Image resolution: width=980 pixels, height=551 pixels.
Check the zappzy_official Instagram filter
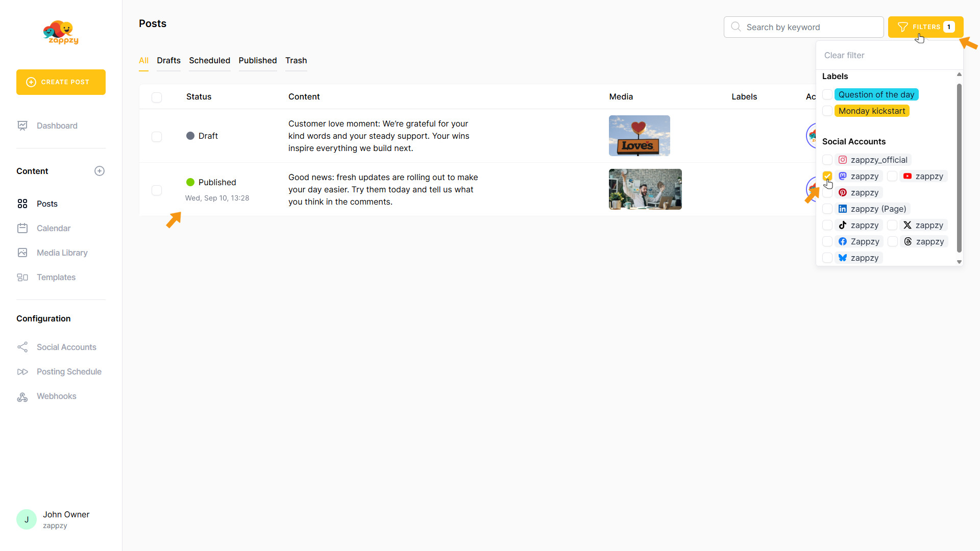(827, 160)
